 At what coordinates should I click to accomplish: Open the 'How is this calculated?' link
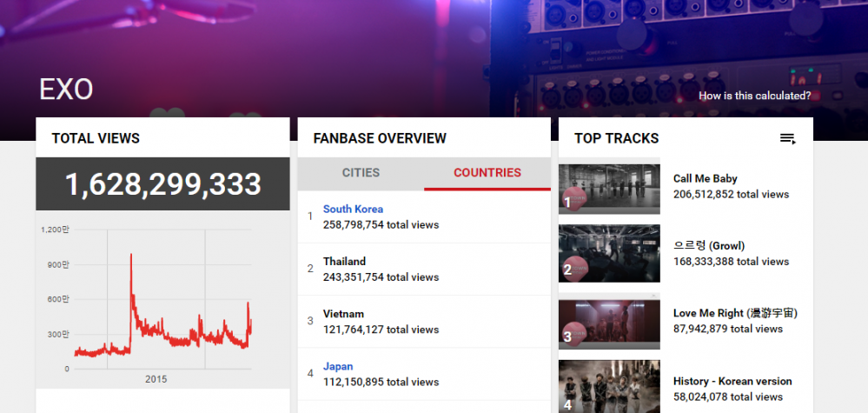click(x=754, y=96)
